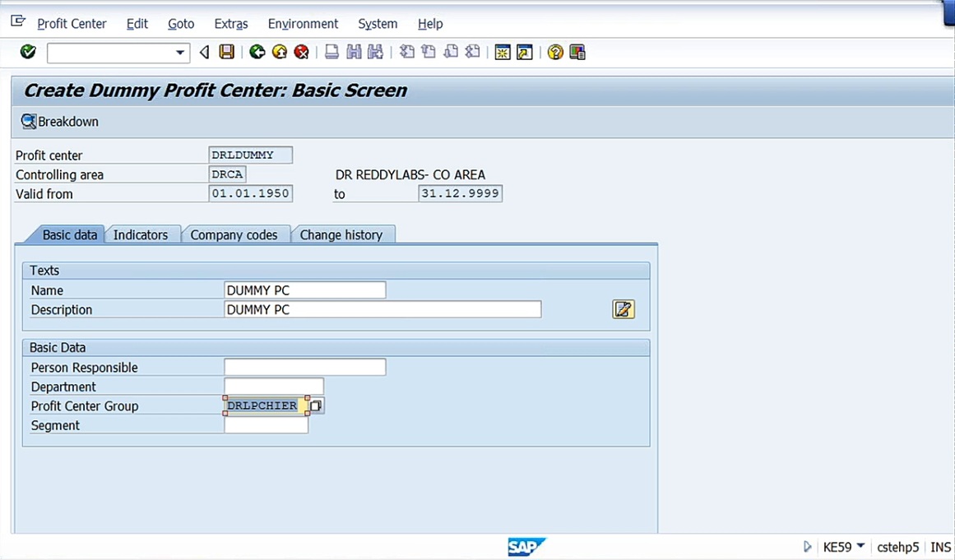955x560 pixels.
Task: Open the Profit Center menu
Action: [72, 24]
